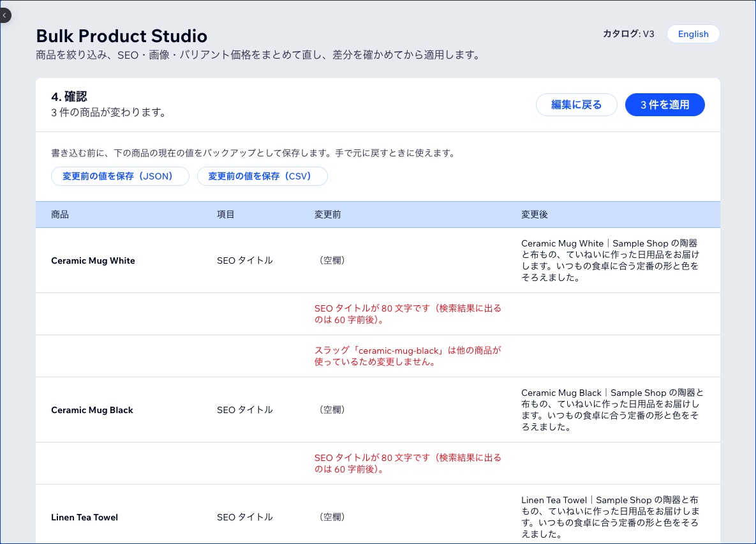The width and height of the screenshot is (756, 544).
Task: Click the Linen Tea Towel product name
Action: tap(84, 517)
